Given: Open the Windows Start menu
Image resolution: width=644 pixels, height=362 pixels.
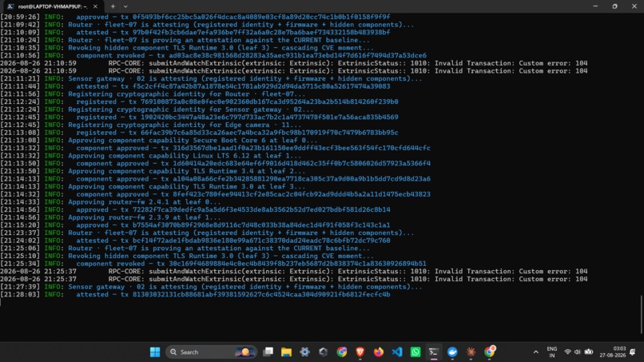Looking at the screenshot, I should click(x=155, y=352).
